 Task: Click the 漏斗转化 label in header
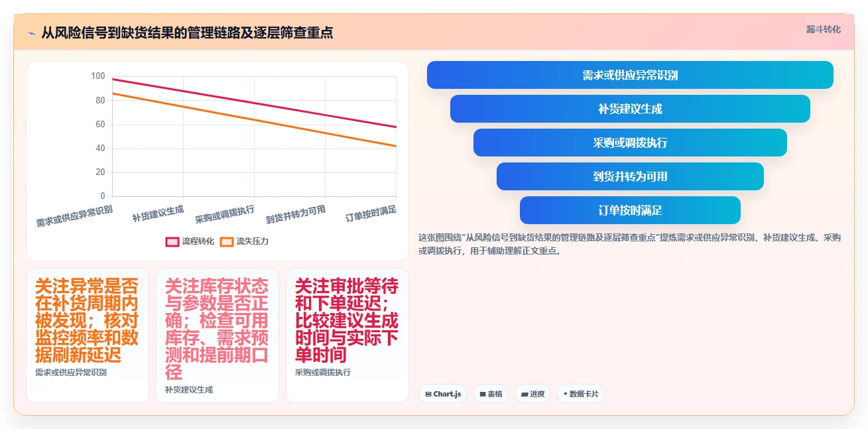(823, 30)
